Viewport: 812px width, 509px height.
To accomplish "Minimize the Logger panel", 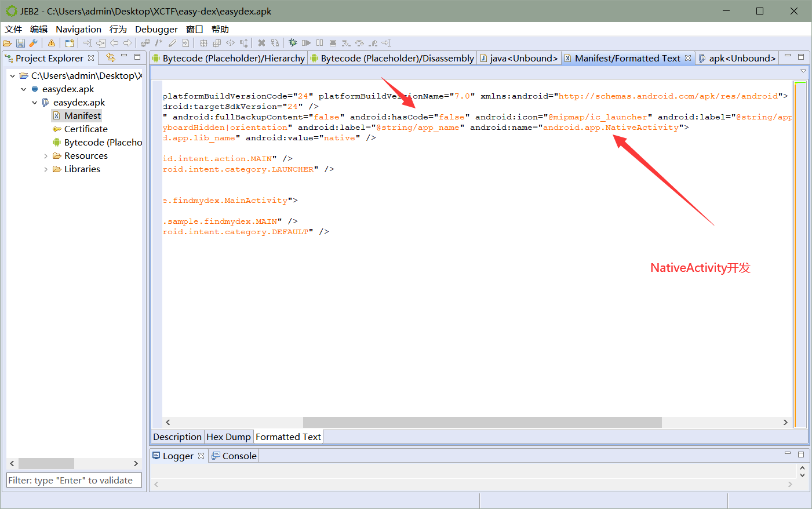I will [788, 453].
